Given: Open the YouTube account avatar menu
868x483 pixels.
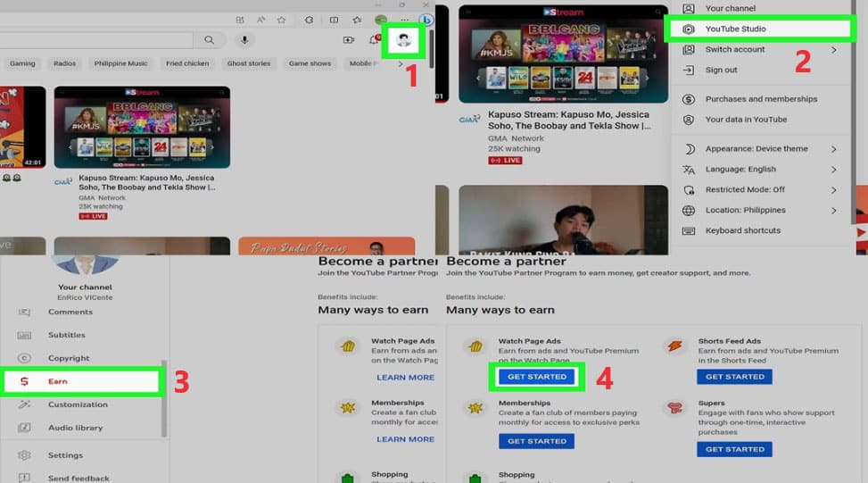Looking at the screenshot, I should [403, 40].
